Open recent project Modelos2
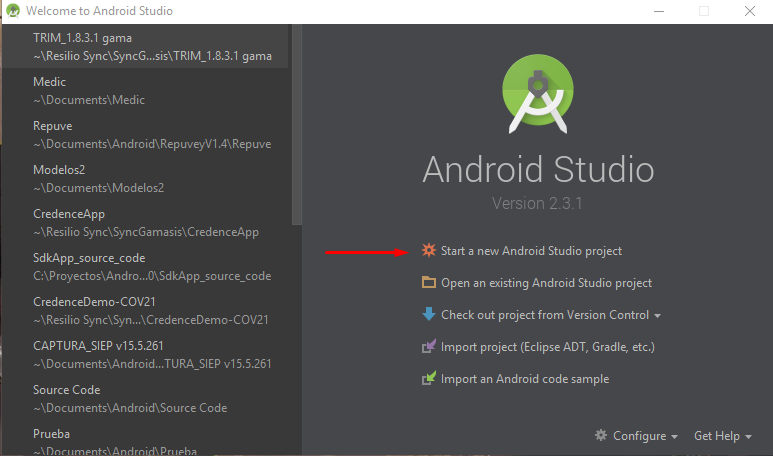Screen dimensions: 773x456 tap(146, 178)
